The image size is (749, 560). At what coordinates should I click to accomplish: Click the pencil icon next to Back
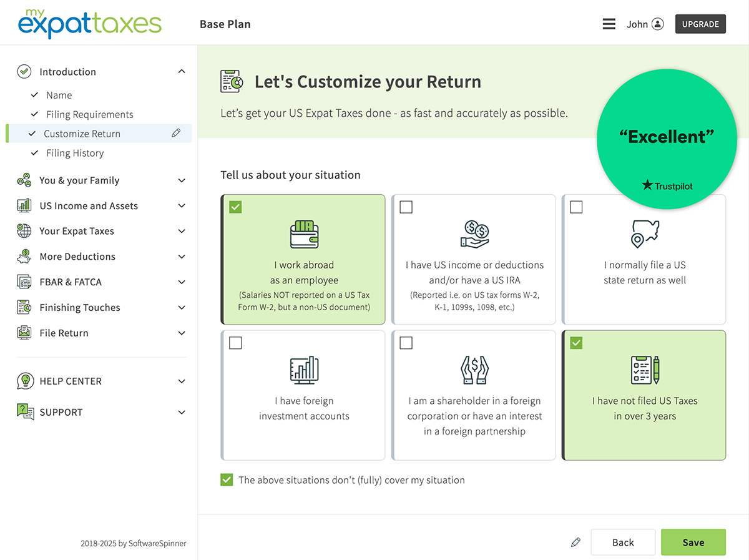pyautogui.click(x=575, y=543)
